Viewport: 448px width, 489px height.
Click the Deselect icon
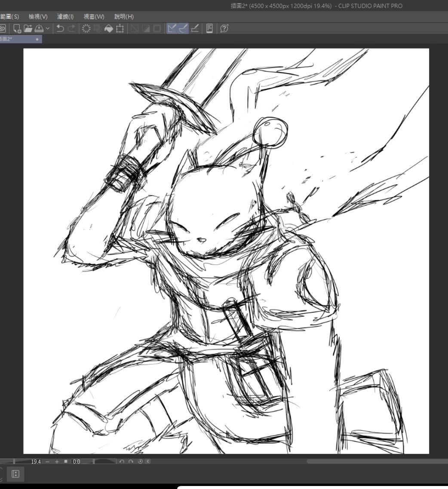[135, 29]
